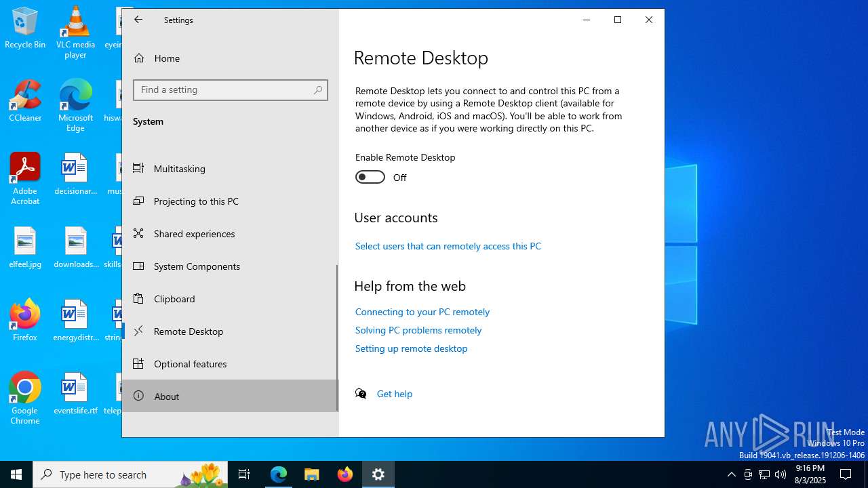Open Firefox from the taskbar
Screen dimensions: 868x488
pyautogui.click(x=345, y=474)
